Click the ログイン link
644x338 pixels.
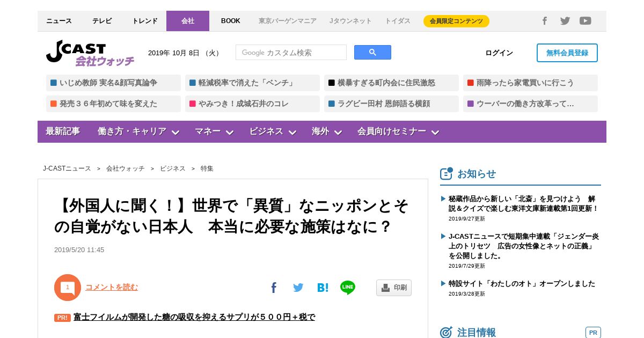click(499, 53)
